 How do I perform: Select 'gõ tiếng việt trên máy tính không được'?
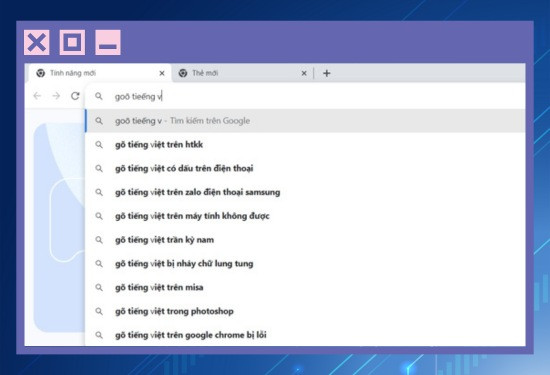point(305,216)
